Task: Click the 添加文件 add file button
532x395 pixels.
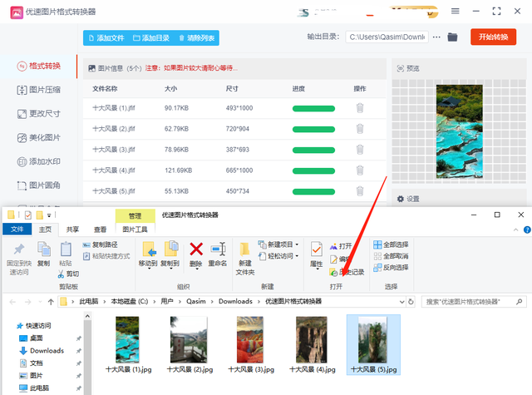Action: [106, 38]
